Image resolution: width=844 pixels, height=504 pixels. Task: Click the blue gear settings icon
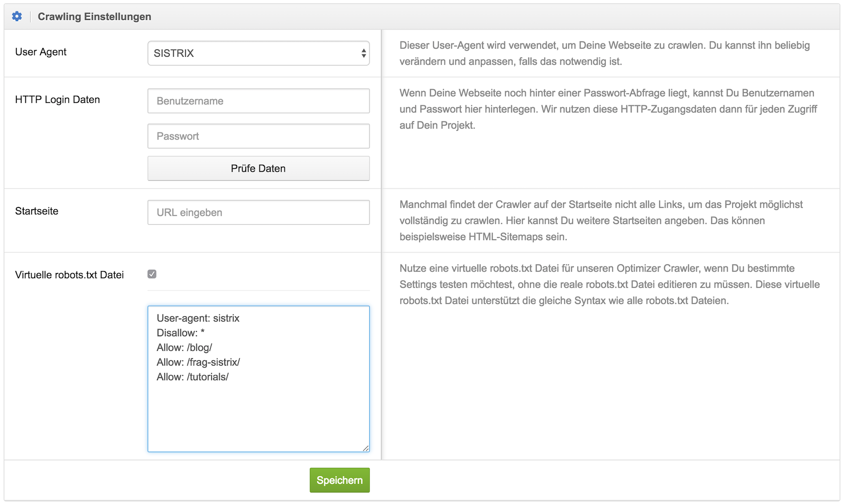pos(17,16)
